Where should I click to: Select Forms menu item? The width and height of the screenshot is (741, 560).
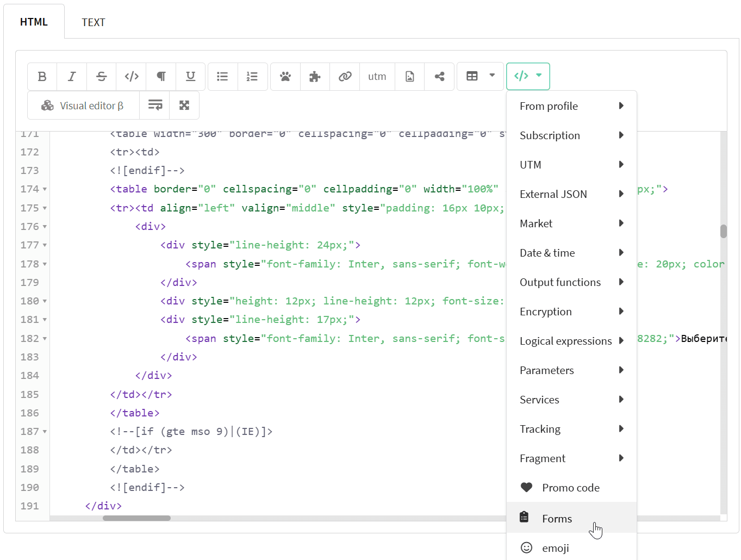571,518
